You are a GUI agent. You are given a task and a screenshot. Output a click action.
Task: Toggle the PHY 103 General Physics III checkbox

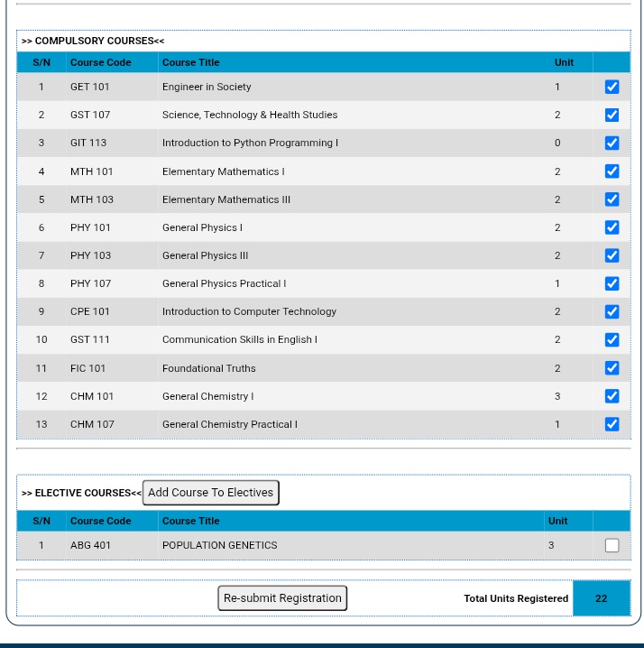612,255
